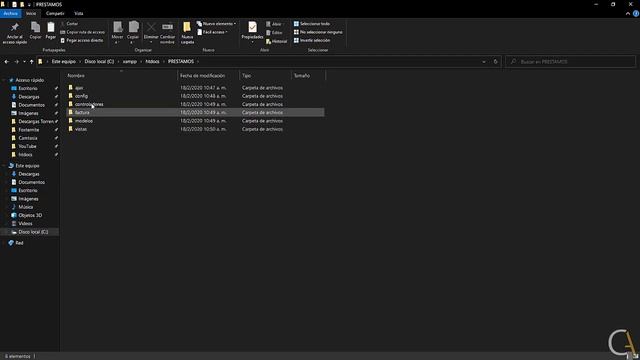Image resolution: width=640 pixels, height=360 pixels.
Task: Click htdocs in the address bar
Action: 152,62
